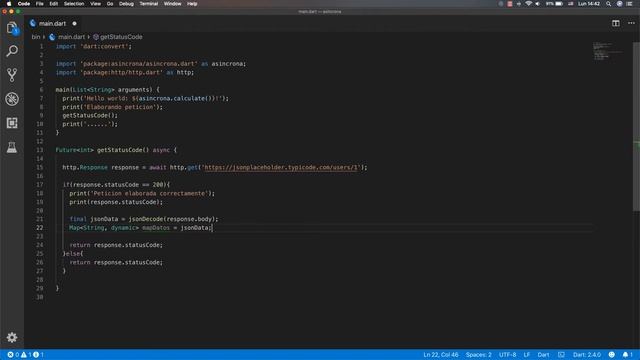Click the else keyword on line 25
Screen dimensions: 640x360
73,254
